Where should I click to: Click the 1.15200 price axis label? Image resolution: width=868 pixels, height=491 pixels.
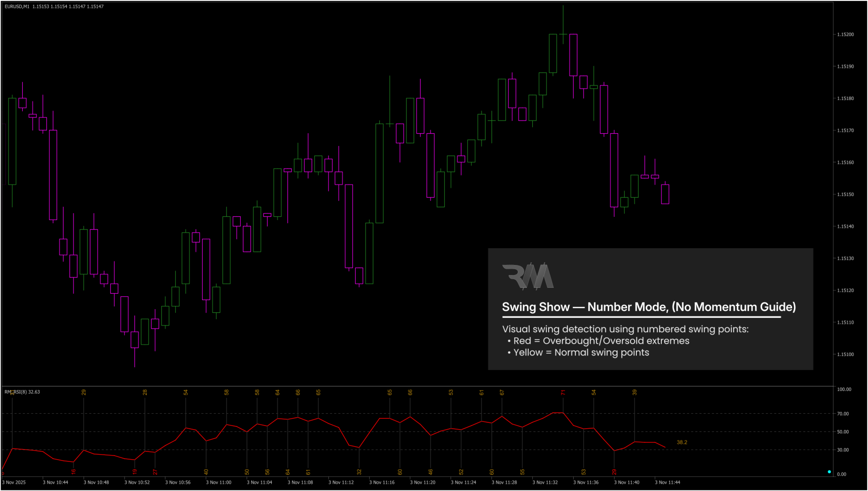[845, 35]
